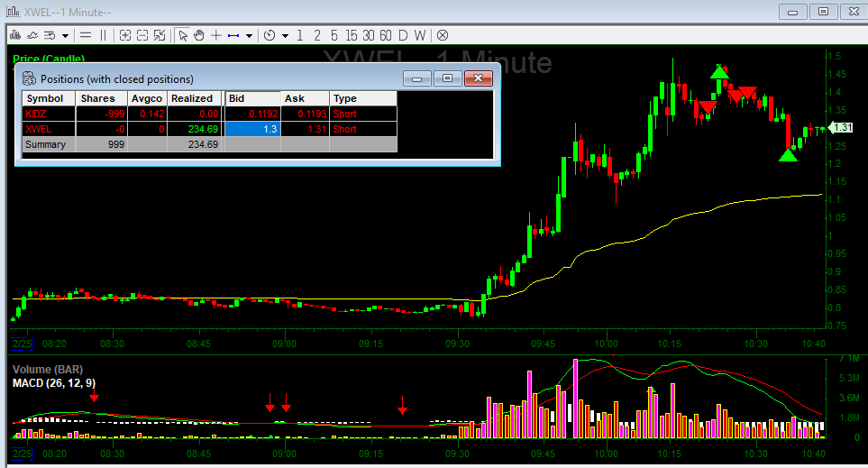868x468 pixels.
Task: Select the XWEL symbol cell in Positions
Action: 48,129
